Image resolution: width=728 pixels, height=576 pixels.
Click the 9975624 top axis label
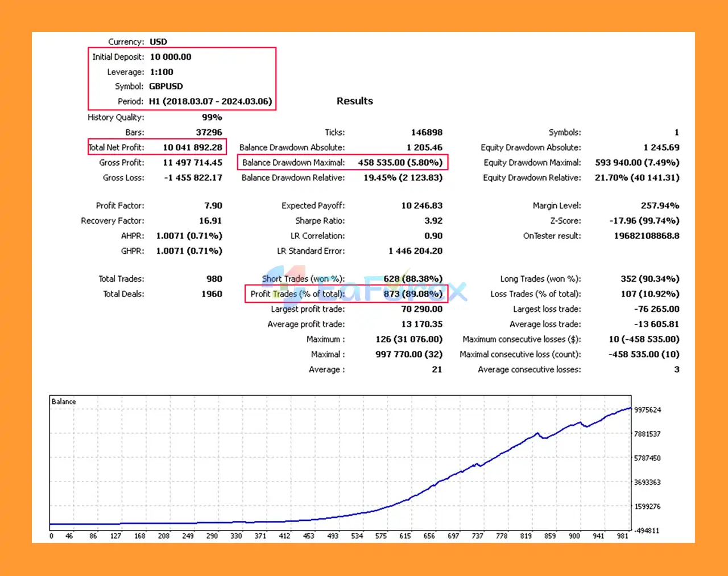tap(647, 410)
